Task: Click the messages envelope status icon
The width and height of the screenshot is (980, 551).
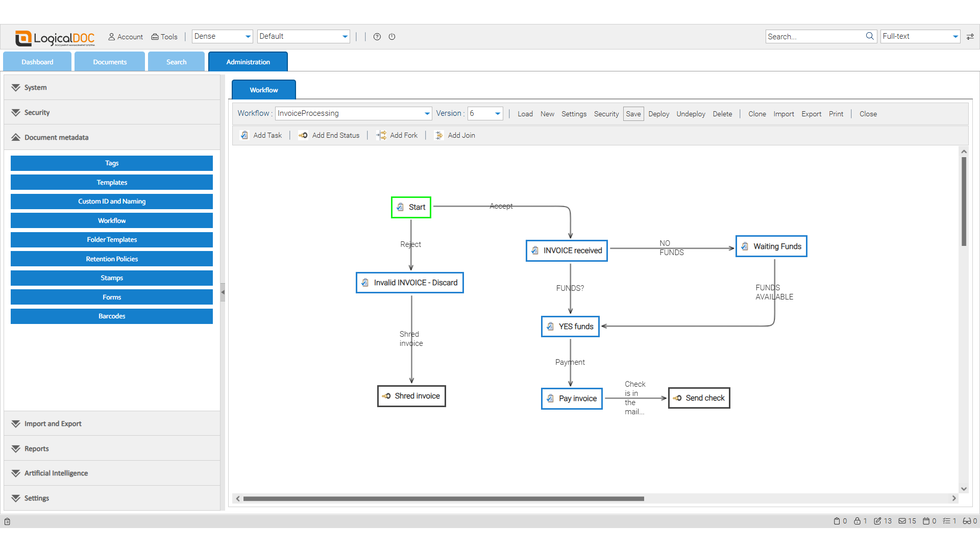Action: 902,521
